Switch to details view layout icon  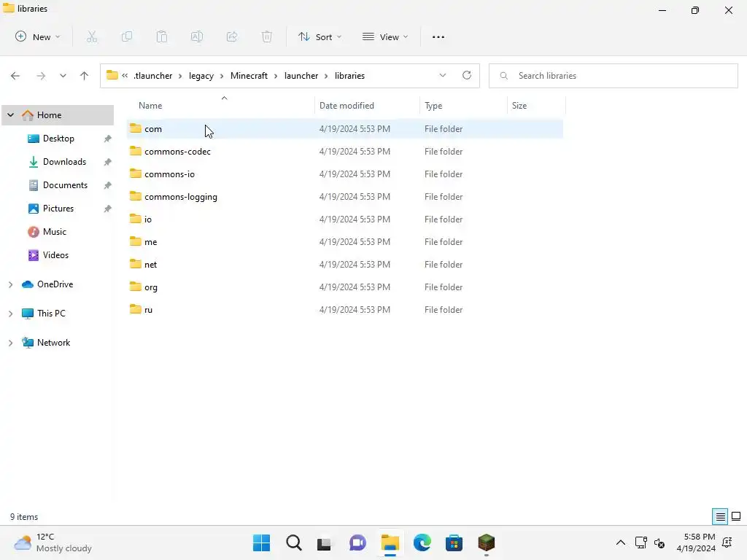(720, 516)
